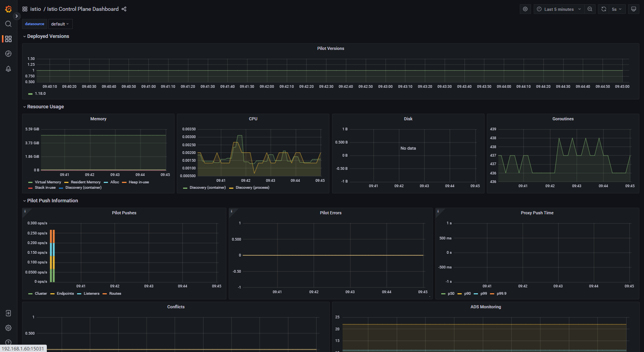Open dashboard settings gear in top bar
The height and width of the screenshot is (352, 644).
pos(525,9)
